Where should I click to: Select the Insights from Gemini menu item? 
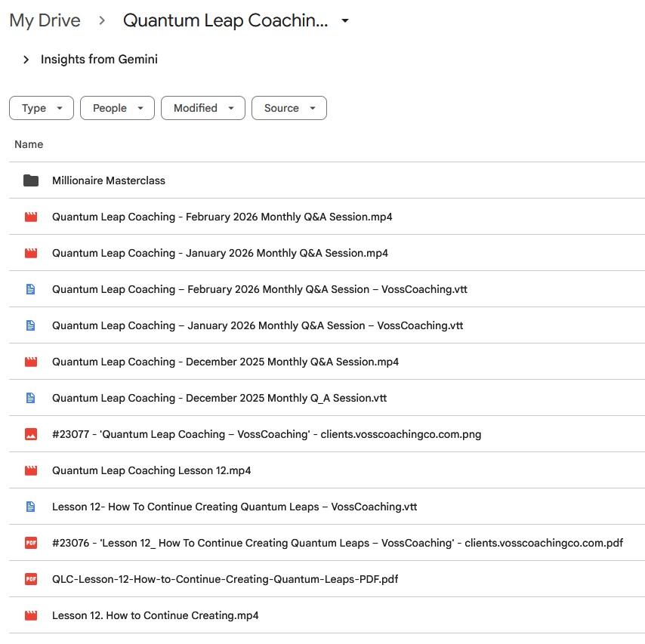point(100,59)
